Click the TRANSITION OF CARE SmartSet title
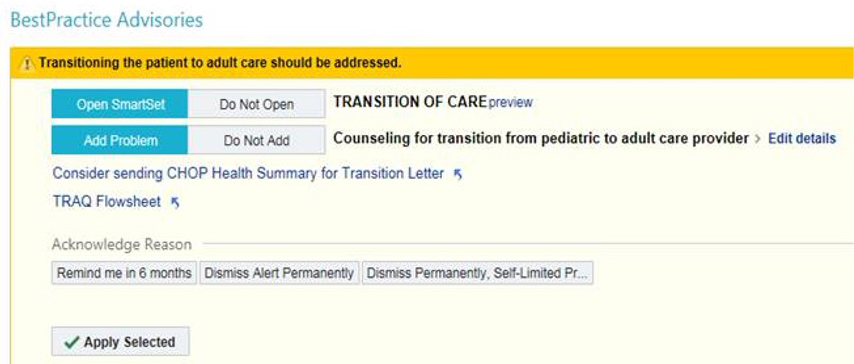 tap(410, 102)
